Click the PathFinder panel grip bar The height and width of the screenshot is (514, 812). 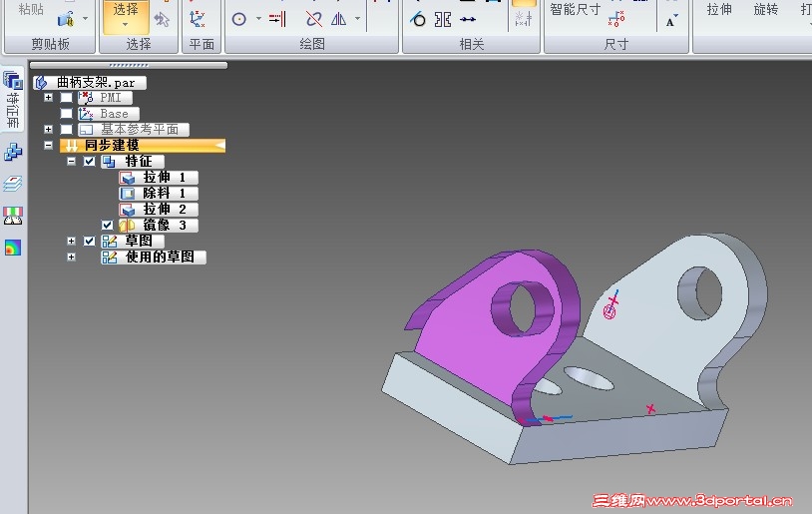(x=129, y=65)
